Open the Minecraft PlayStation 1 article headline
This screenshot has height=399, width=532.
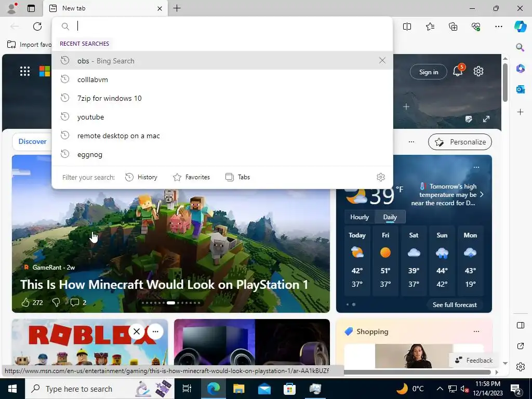(x=164, y=284)
